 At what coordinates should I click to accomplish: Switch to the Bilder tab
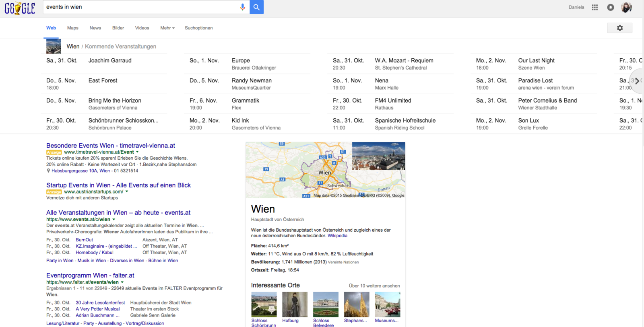118,28
